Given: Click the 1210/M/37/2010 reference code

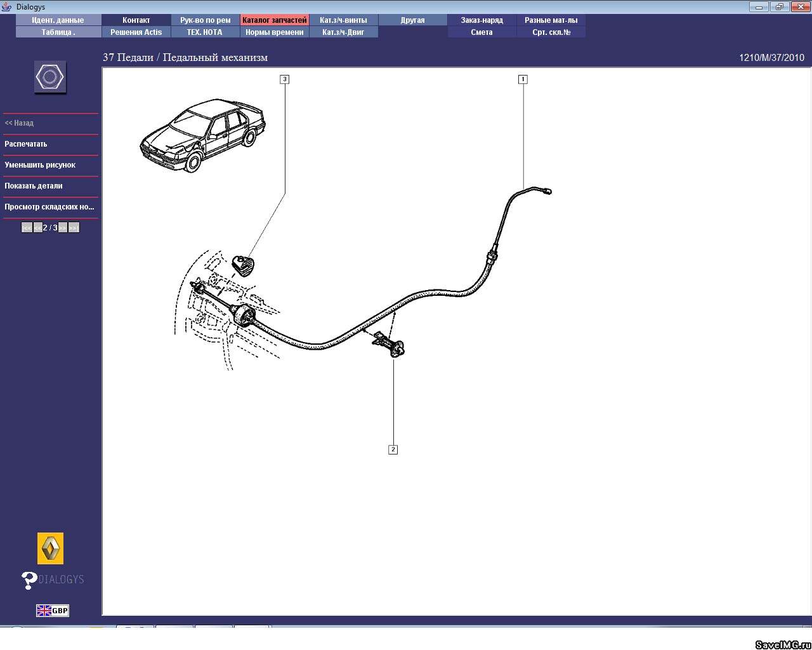Looking at the screenshot, I should point(771,58).
